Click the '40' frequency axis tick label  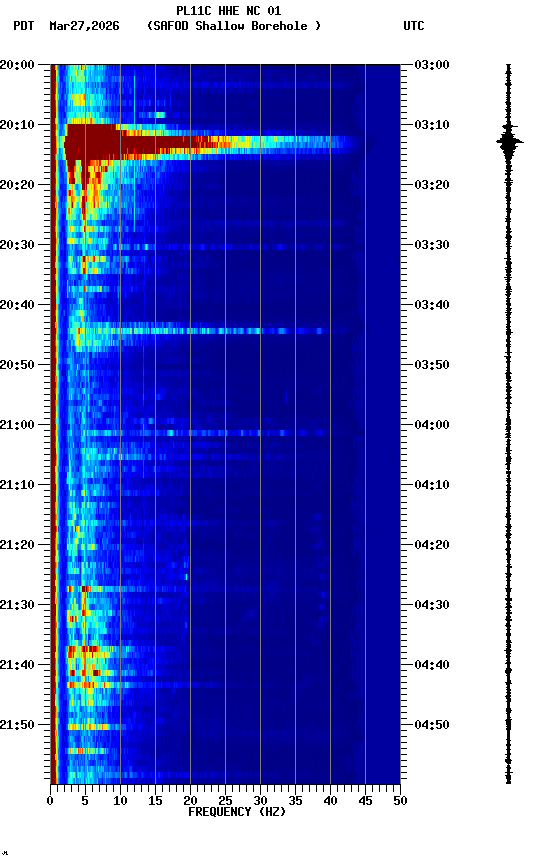tap(330, 802)
